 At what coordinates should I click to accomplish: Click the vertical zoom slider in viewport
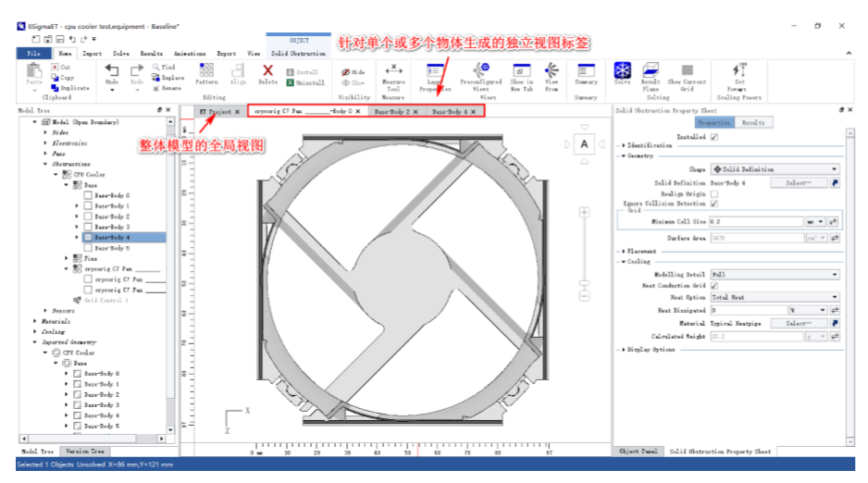(584, 250)
